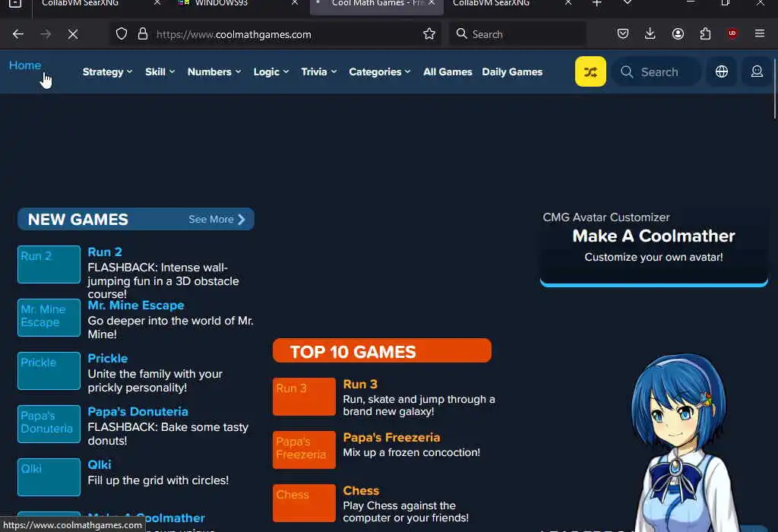778x532 pixels.
Task: Click the Run 2 thumbnail
Action: pyautogui.click(x=49, y=264)
